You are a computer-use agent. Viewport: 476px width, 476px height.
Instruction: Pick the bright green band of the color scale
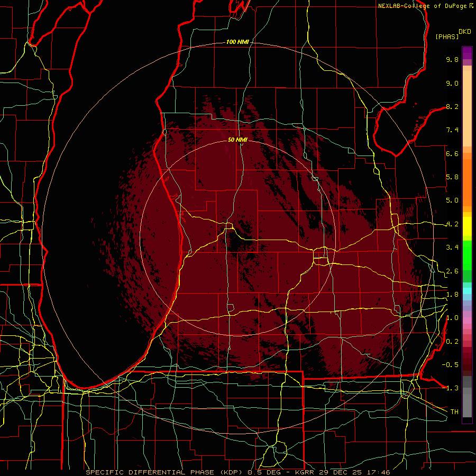(x=467, y=255)
